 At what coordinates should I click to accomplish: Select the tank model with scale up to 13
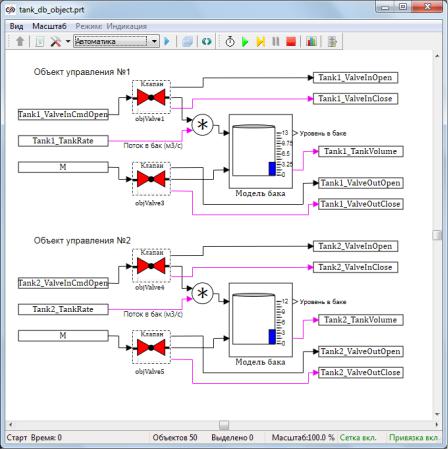click(x=261, y=152)
